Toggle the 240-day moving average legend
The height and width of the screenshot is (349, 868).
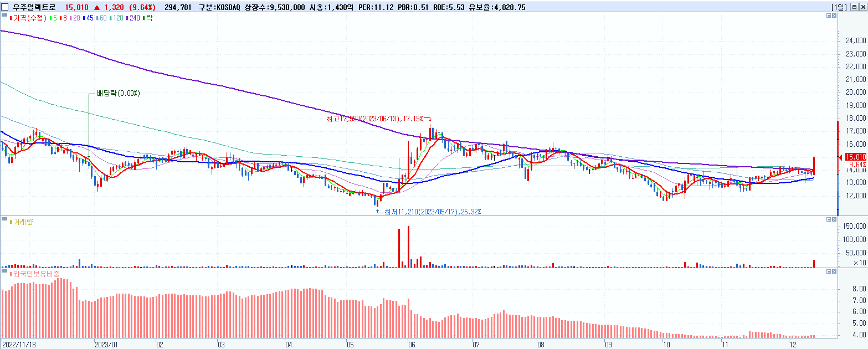(133, 18)
